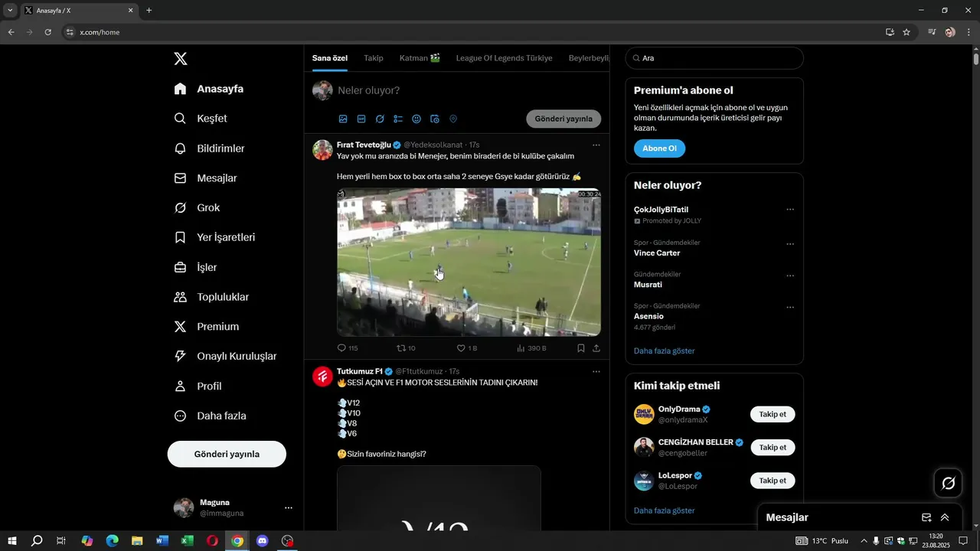Image resolution: width=980 pixels, height=551 pixels.
Task: Open options for Vince Carter trend
Action: click(x=790, y=245)
